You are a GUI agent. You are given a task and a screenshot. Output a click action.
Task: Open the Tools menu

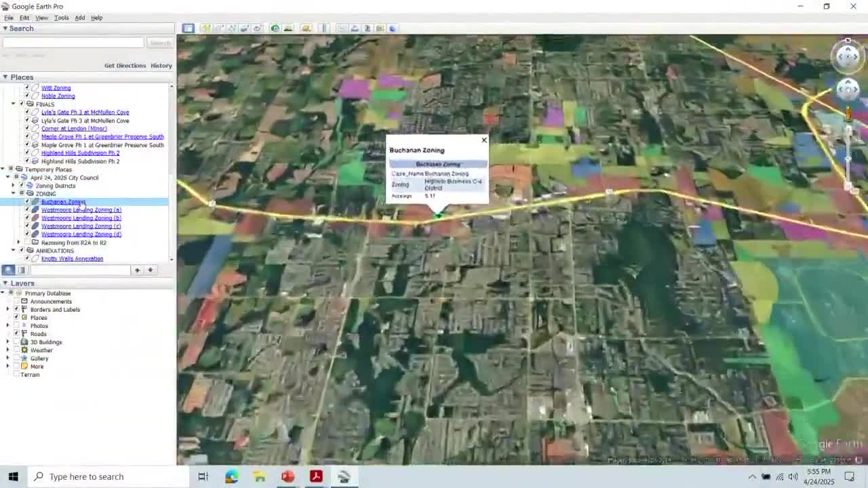tap(61, 18)
